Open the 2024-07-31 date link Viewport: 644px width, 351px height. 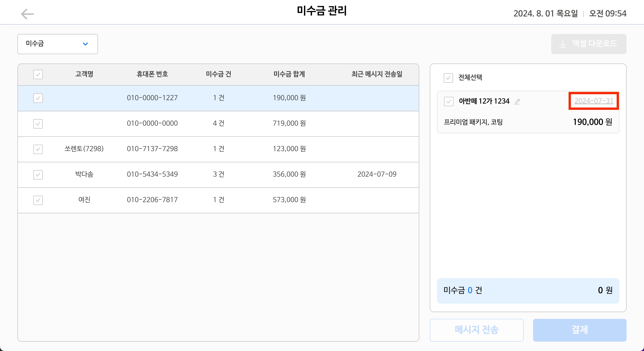(594, 101)
